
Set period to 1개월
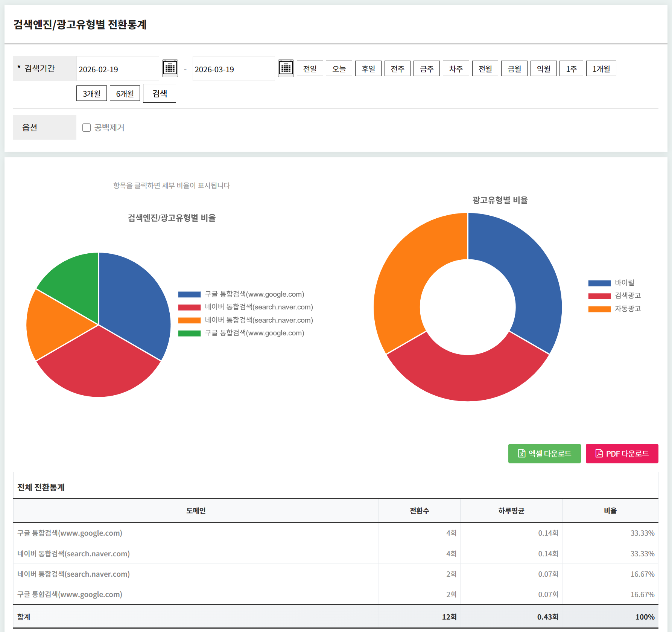(601, 69)
